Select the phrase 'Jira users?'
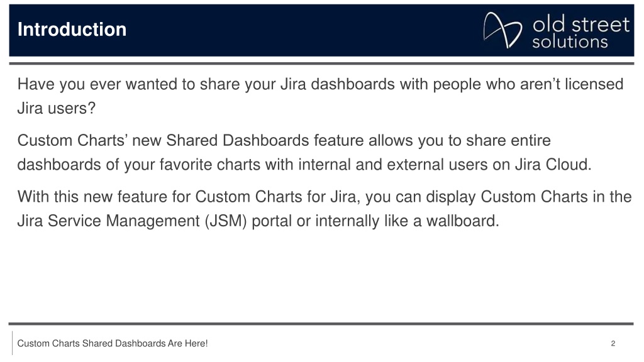 point(56,108)
